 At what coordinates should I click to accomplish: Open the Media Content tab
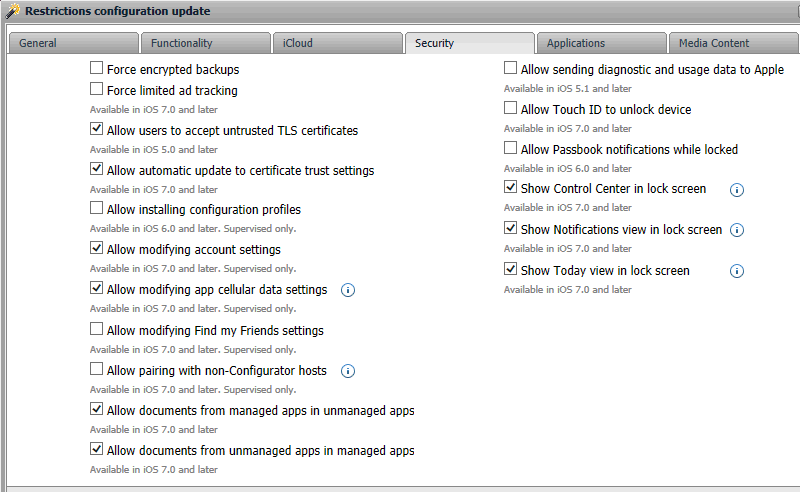[733, 43]
